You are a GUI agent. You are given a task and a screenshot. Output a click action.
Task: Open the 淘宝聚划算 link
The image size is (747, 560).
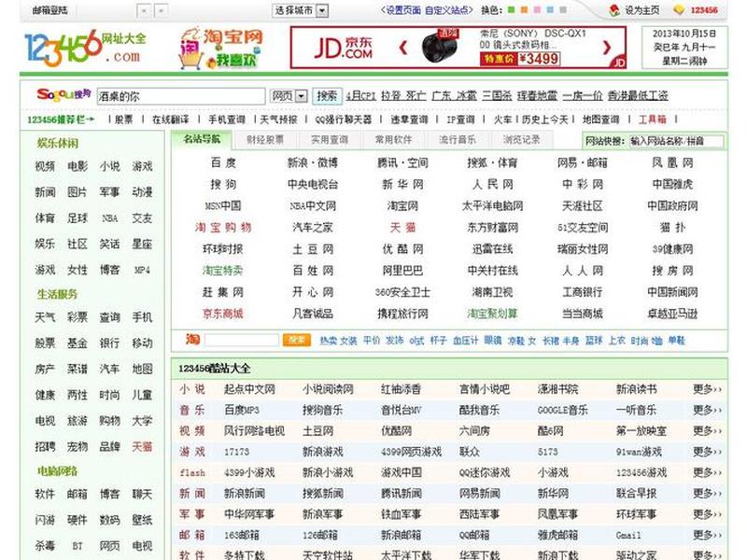(x=492, y=314)
